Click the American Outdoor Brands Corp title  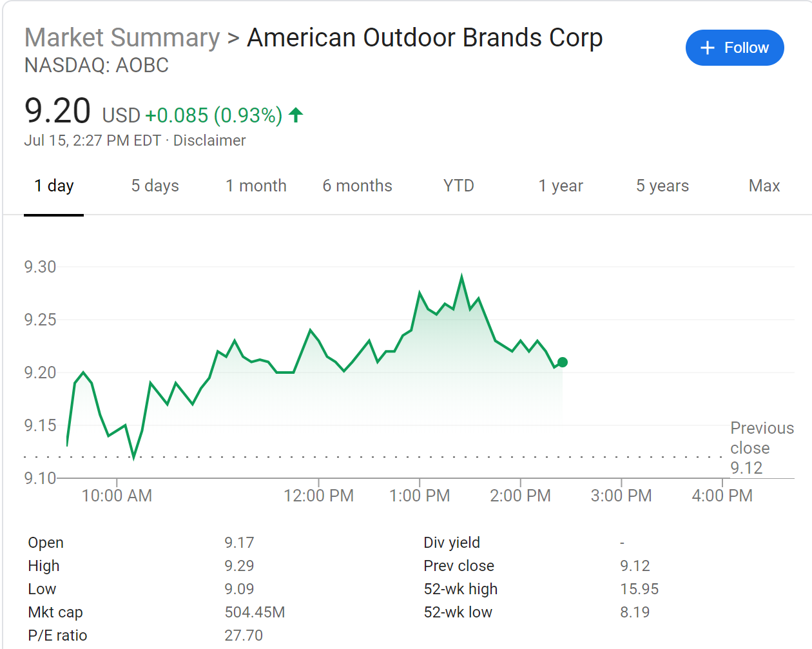click(x=425, y=38)
